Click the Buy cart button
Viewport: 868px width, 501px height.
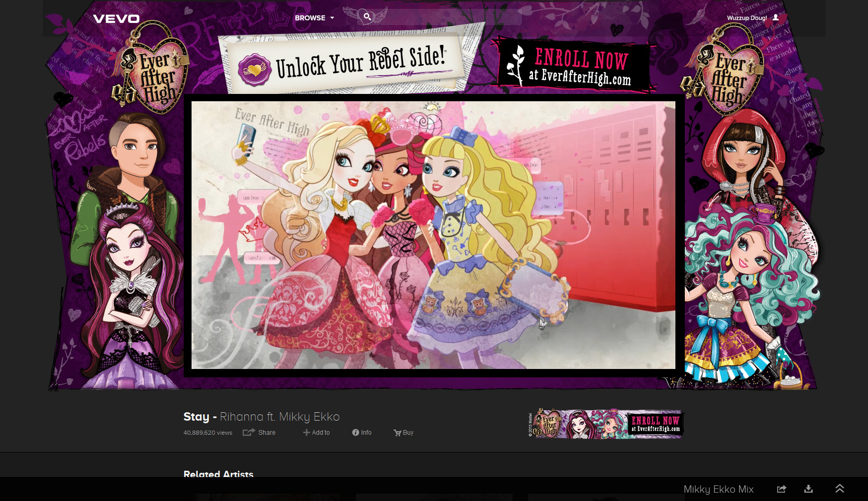[403, 432]
